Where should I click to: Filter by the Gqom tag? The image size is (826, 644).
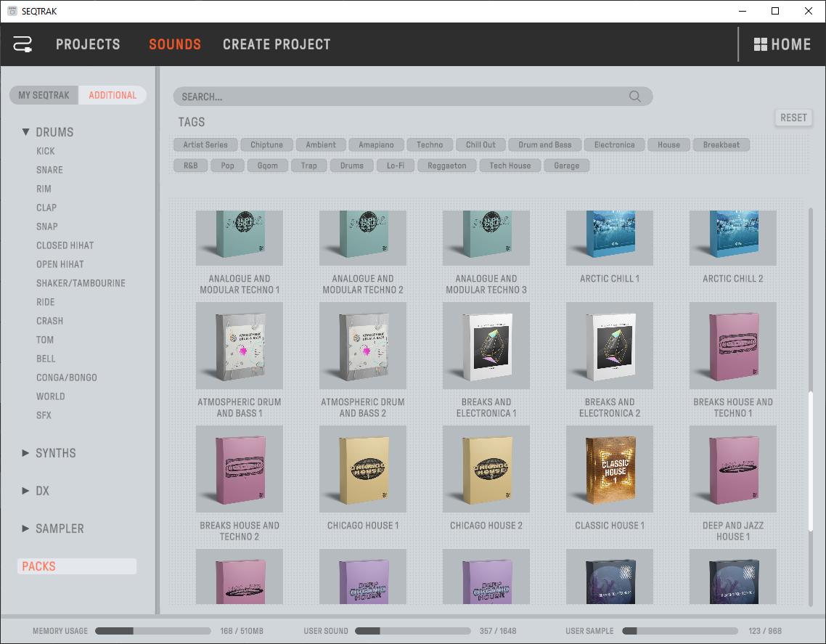[x=268, y=166]
